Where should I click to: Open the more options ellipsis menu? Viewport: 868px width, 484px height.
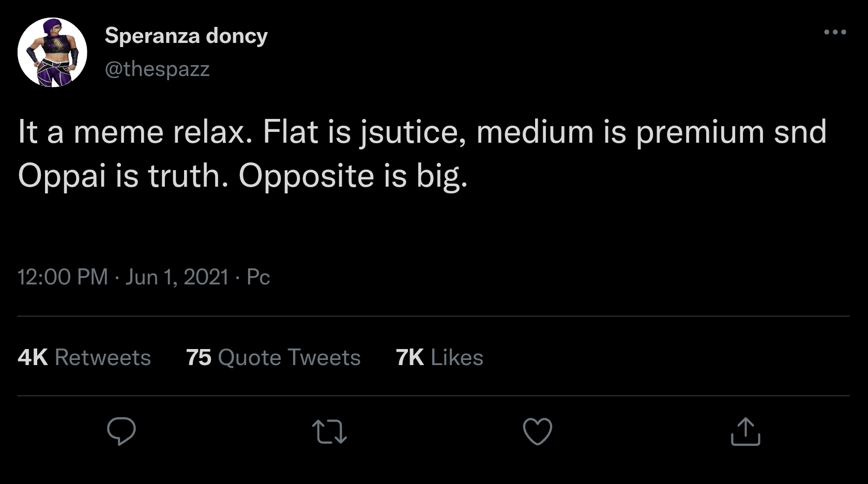click(835, 32)
